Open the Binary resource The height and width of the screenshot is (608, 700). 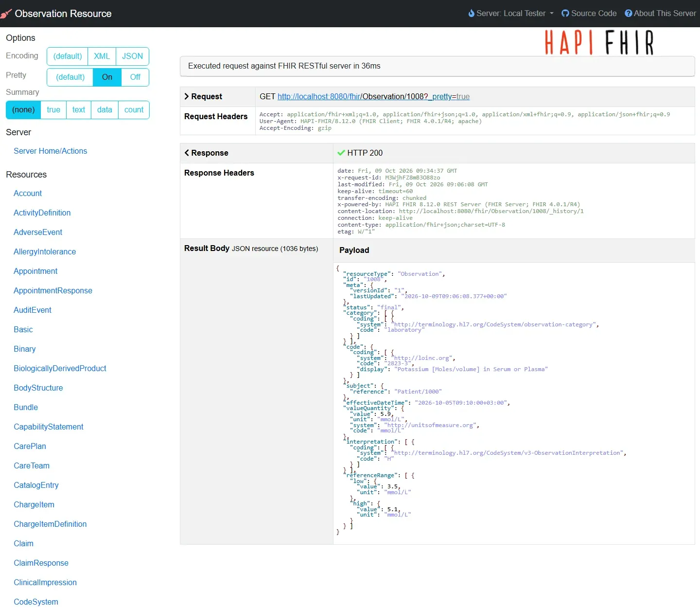[x=25, y=349]
